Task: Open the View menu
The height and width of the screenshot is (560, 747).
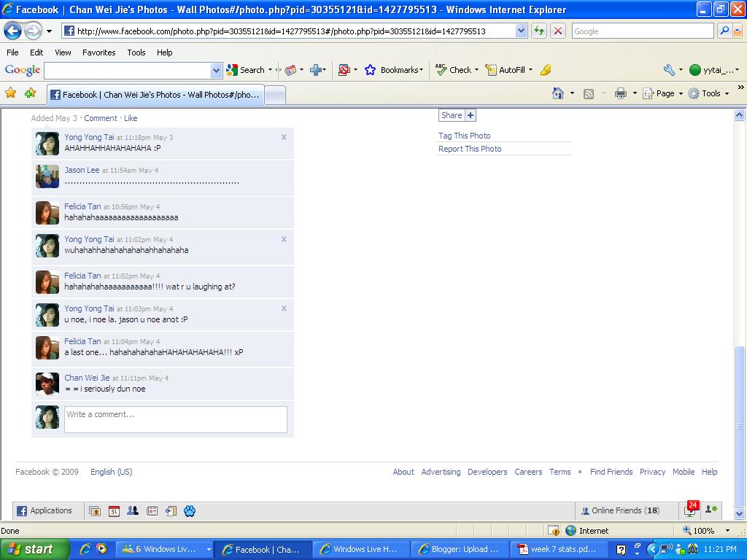Action: (x=63, y=52)
